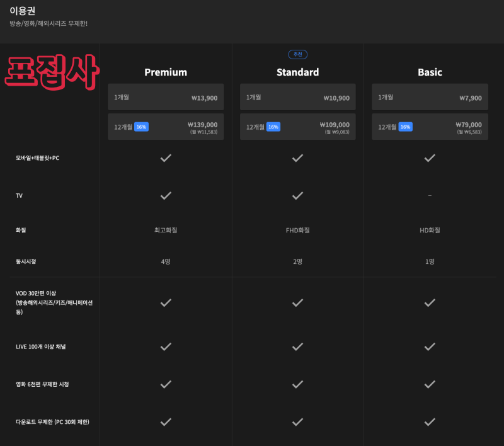Click the 모바일+태블릿+PC row label

coord(38,158)
